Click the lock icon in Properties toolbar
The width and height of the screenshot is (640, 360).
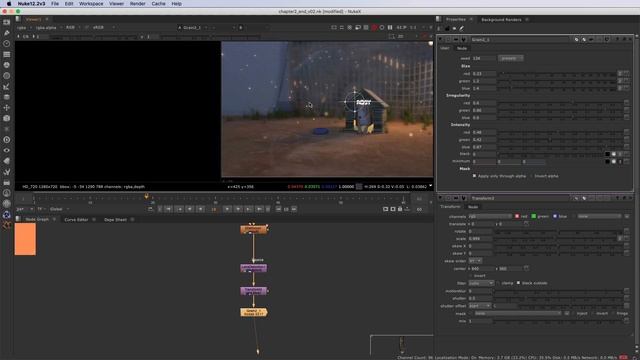tap(447, 28)
